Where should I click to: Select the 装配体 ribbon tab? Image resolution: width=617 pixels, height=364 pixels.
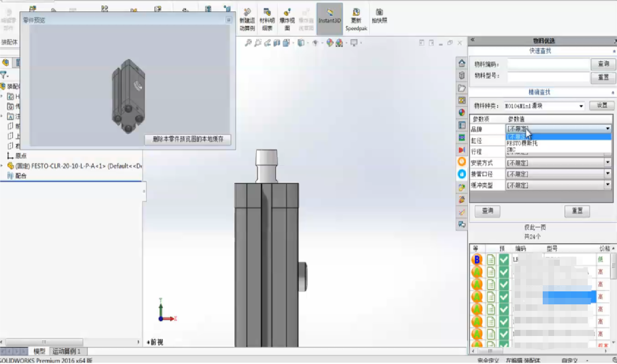[9, 42]
